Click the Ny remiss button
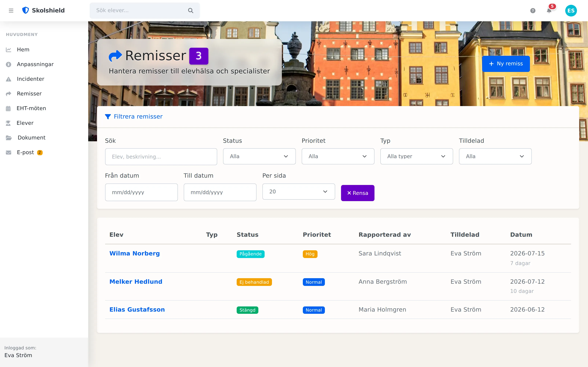This screenshot has height=367, width=588. 506,64
